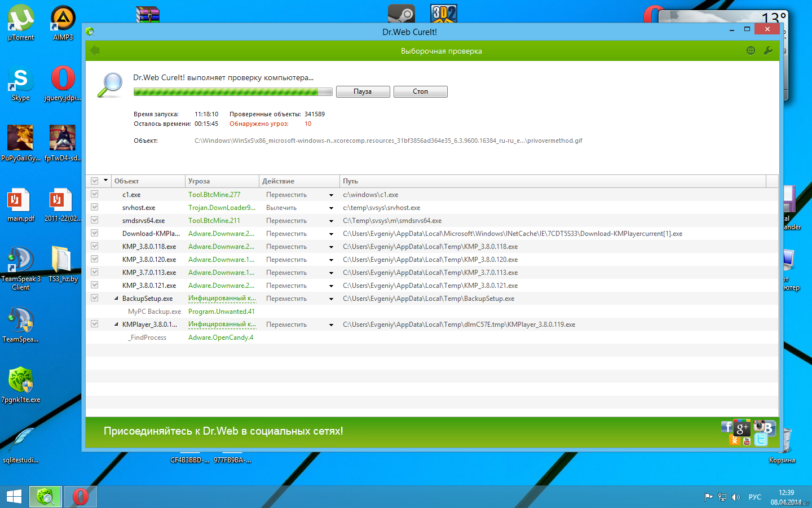Sort by the Угроза column header

tap(222, 181)
